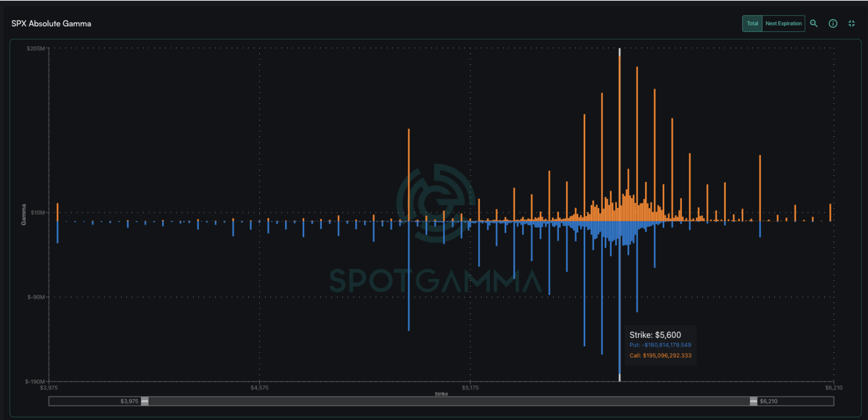Click the vertical Gamma axis title
The height and width of the screenshot is (420, 868).
tap(23, 215)
